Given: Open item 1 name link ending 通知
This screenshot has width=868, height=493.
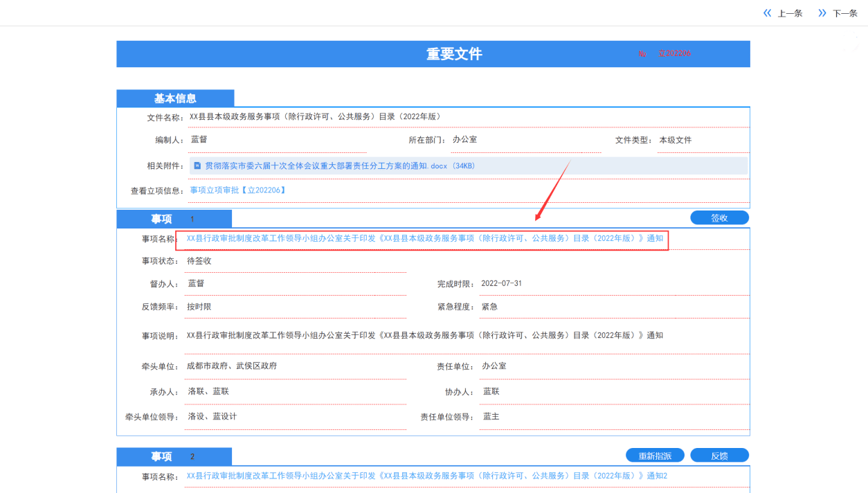Looking at the screenshot, I should point(425,238).
